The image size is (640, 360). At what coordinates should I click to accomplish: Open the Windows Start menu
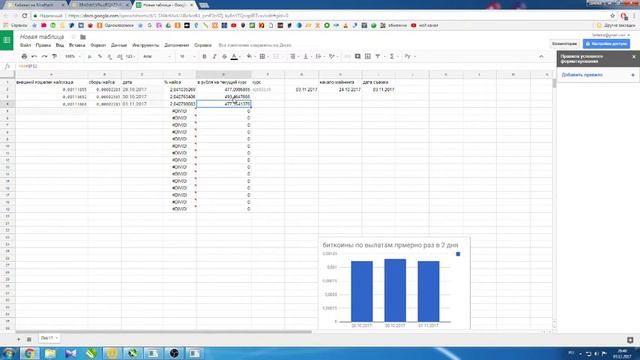click(x=9, y=353)
